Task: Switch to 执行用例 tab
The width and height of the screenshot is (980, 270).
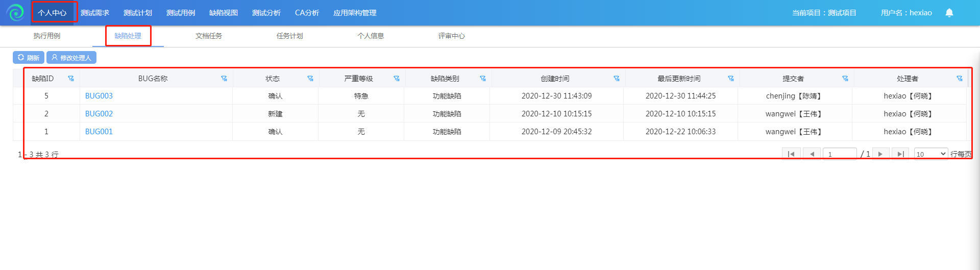Action: 47,36
